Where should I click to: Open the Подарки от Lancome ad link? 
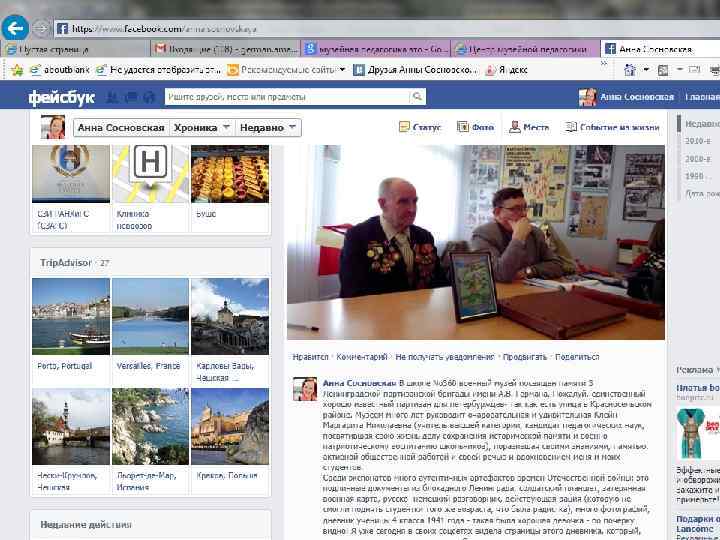(698, 524)
